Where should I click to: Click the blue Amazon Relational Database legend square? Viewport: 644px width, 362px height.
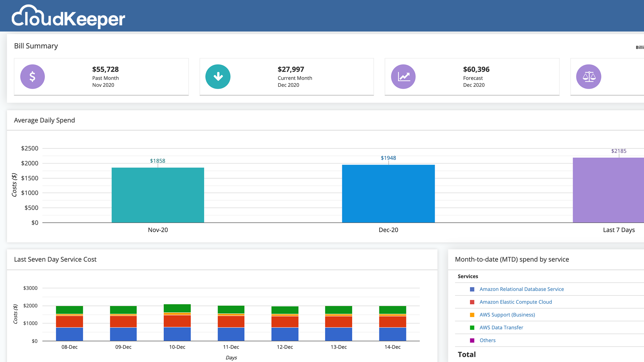(472, 289)
